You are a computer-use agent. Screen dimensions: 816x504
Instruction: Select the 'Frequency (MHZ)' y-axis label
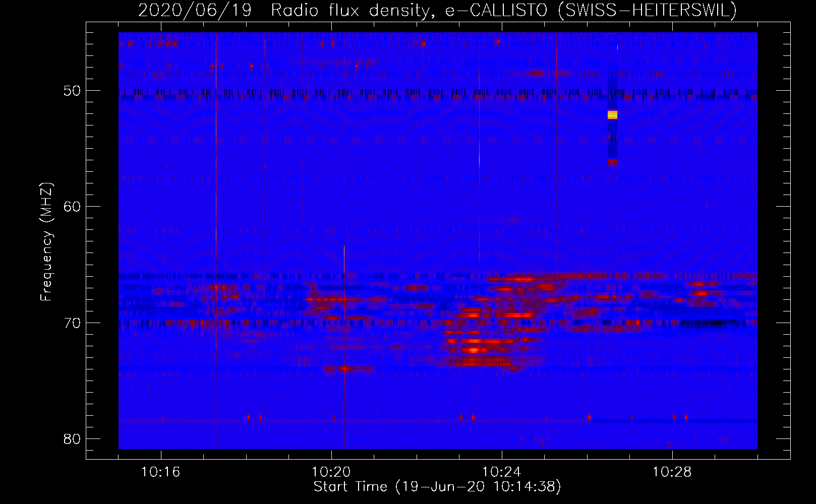point(47,242)
